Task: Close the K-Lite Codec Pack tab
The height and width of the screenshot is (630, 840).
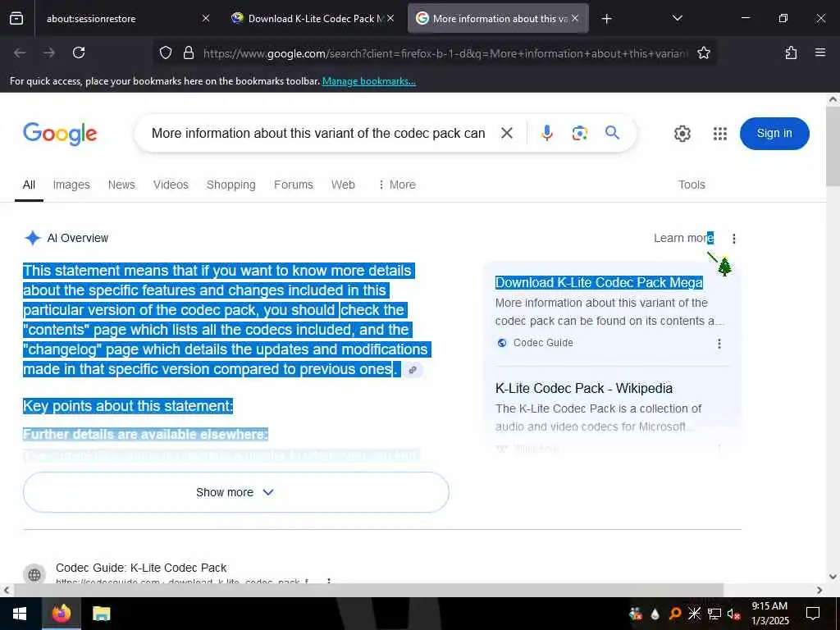Action: (390, 18)
